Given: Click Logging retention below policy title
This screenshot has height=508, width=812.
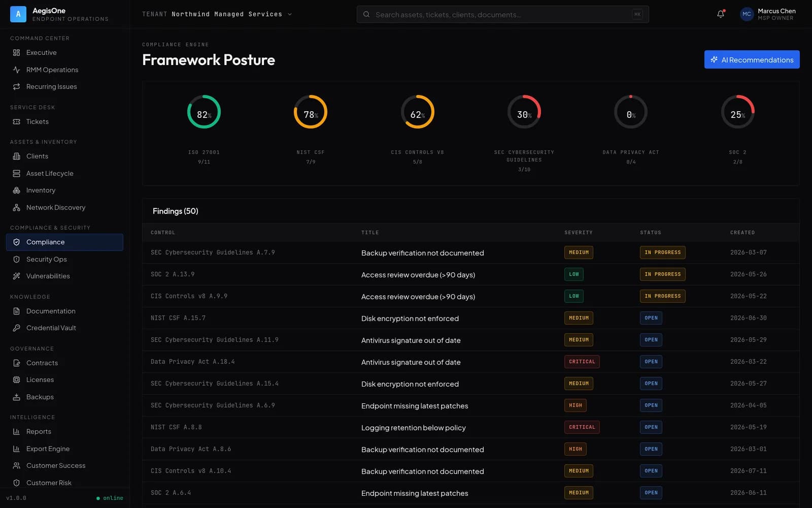Looking at the screenshot, I should pyautogui.click(x=413, y=428).
